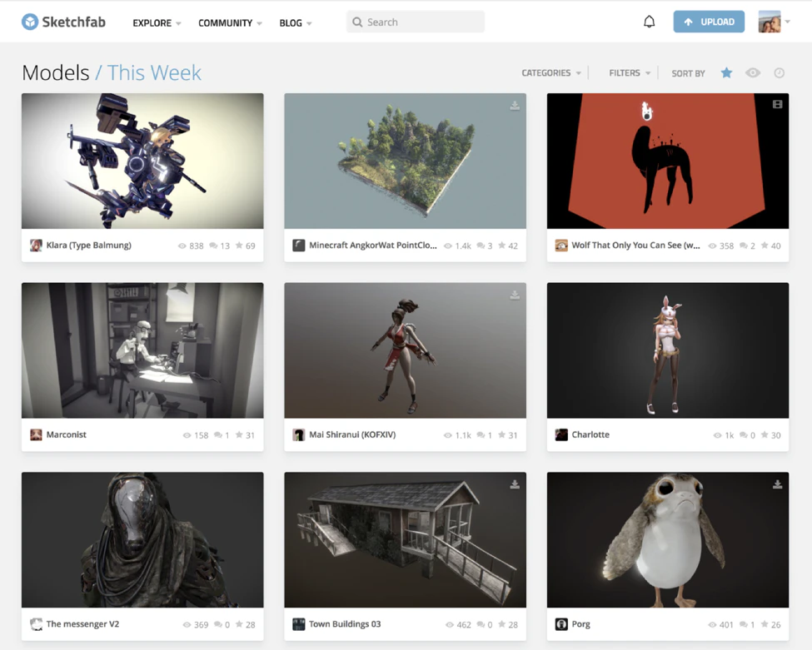Click the Upload button
This screenshot has height=650, width=812.
pyautogui.click(x=709, y=22)
